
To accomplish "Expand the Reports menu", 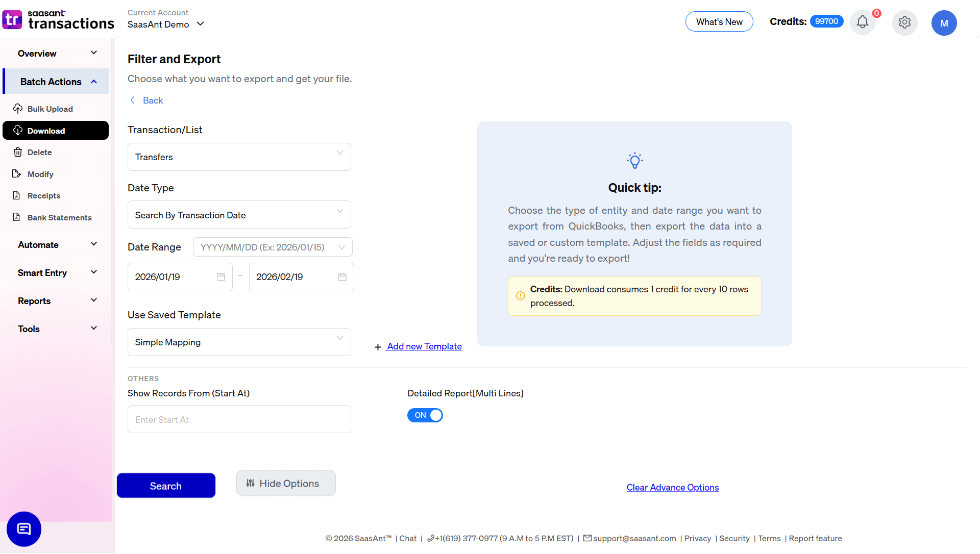I will [x=56, y=300].
